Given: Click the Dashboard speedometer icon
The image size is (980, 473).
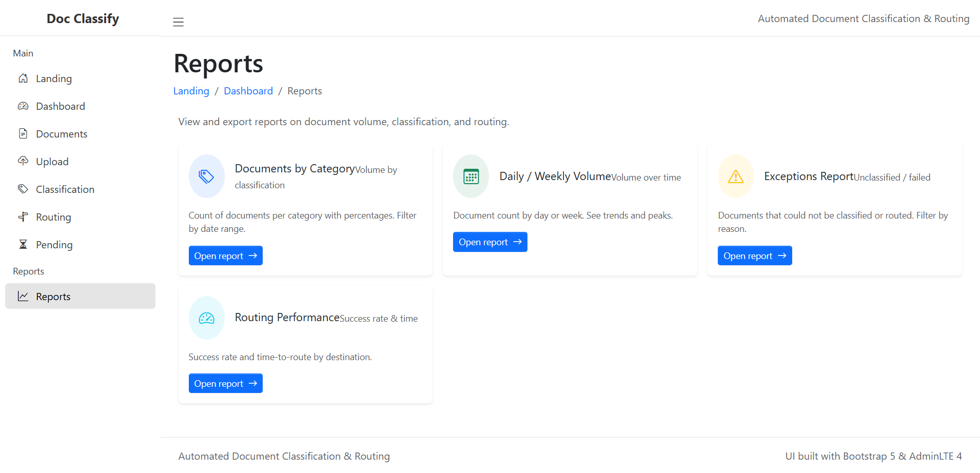Looking at the screenshot, I should (23, 106).
